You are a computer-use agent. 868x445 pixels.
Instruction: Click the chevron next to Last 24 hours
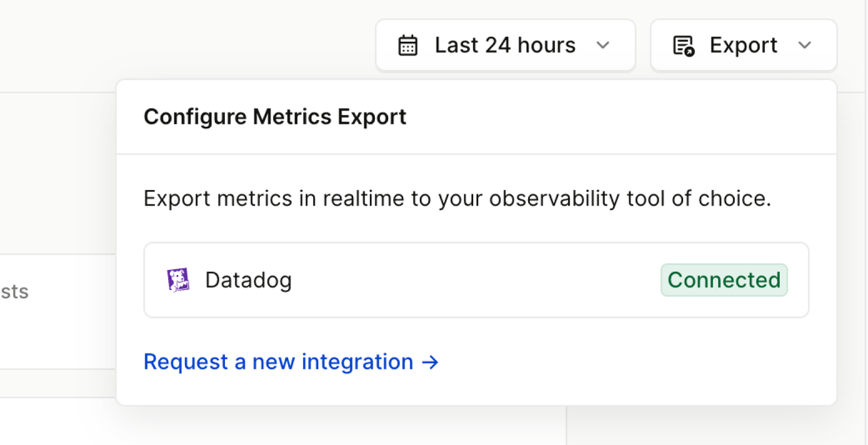tap(603, 45)
